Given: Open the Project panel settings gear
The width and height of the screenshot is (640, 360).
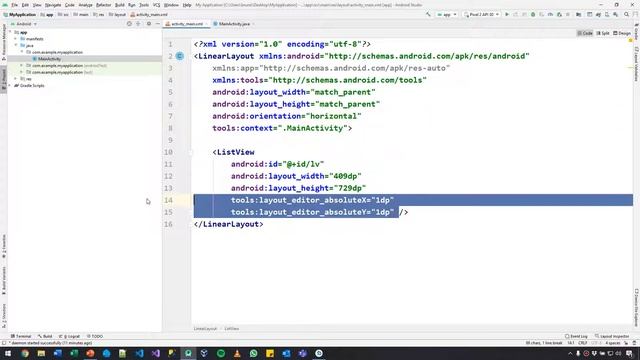Looking at the screenshot, I should (149, 24).
